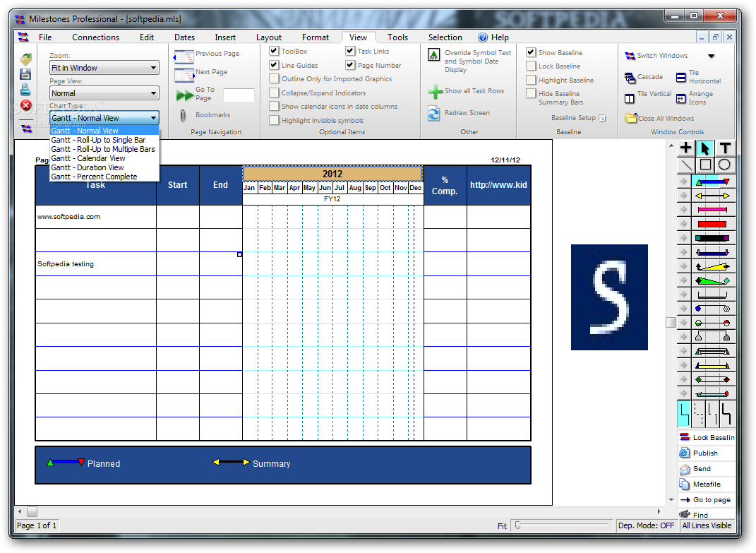756x553 pixels.
Task: Open Bookmarks paperclip item
Action: 205,115
